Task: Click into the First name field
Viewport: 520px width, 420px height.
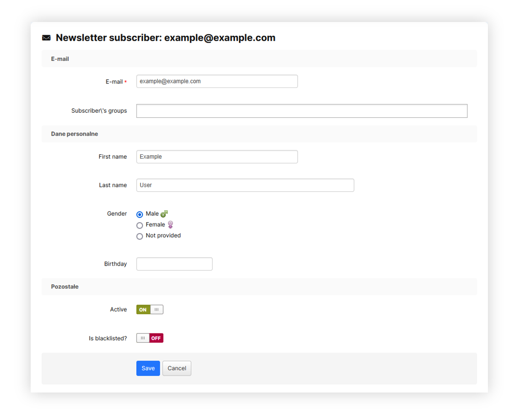Action: pyautogui.click(x=217, y=157)
